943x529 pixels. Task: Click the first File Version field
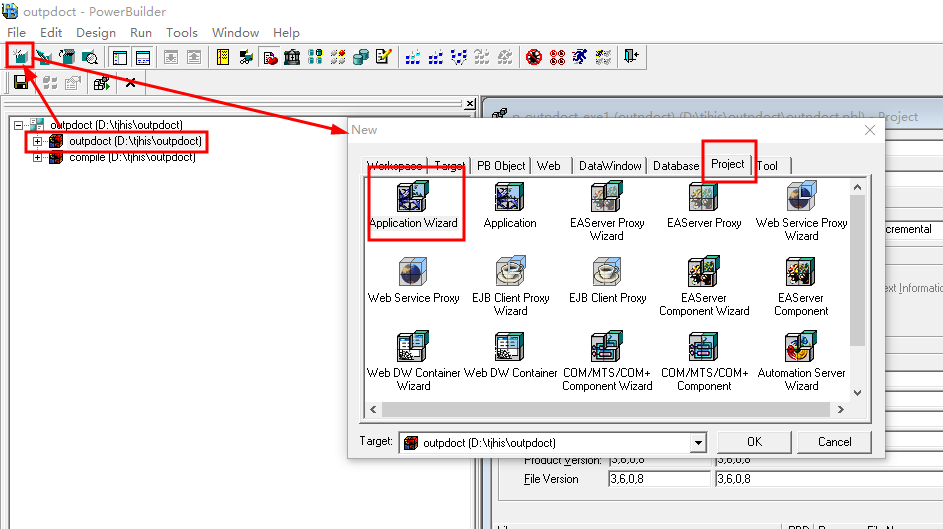click(x=659, y=479)
